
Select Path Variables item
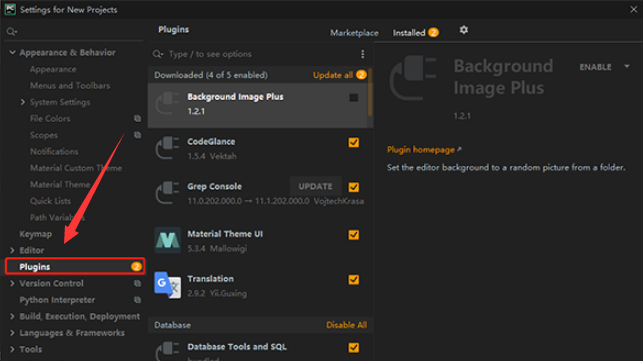point(57,217)
